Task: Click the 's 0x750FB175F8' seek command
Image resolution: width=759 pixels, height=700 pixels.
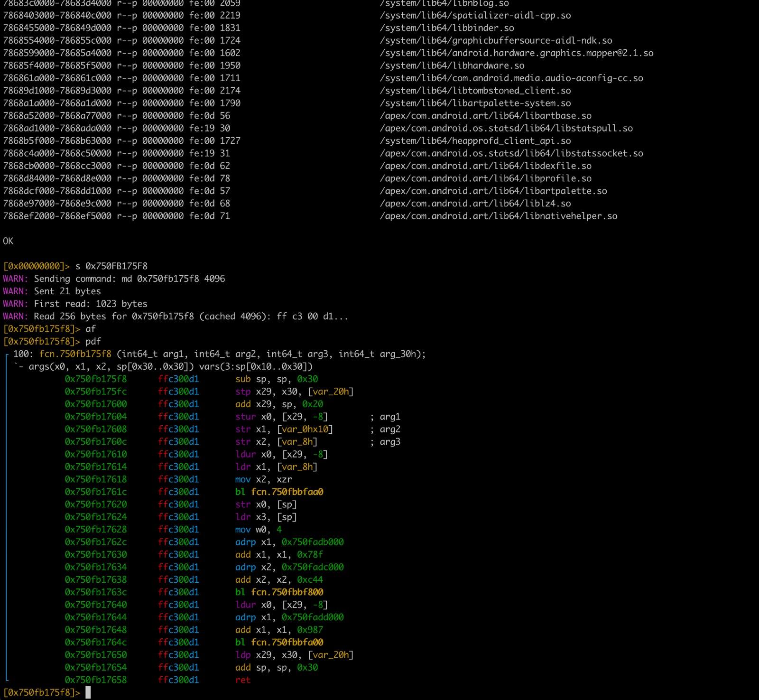Action: tap(111, 266)
